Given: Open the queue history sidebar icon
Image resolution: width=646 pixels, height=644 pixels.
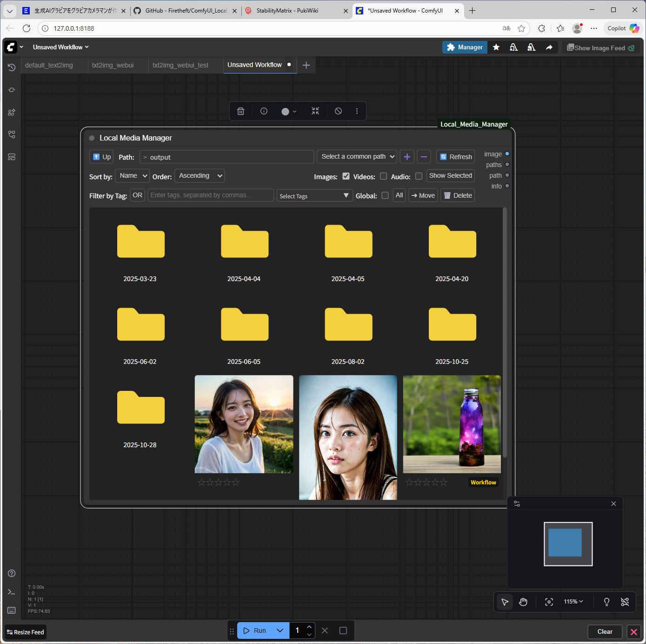Looking at the screenshot, I should point(12,67).
